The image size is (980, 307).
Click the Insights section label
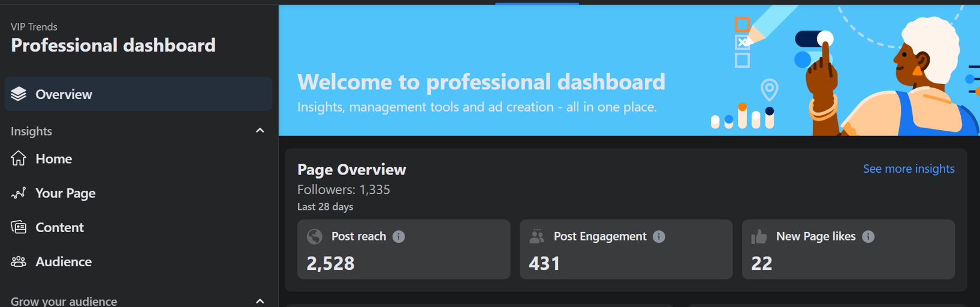(x=31, y=131)
